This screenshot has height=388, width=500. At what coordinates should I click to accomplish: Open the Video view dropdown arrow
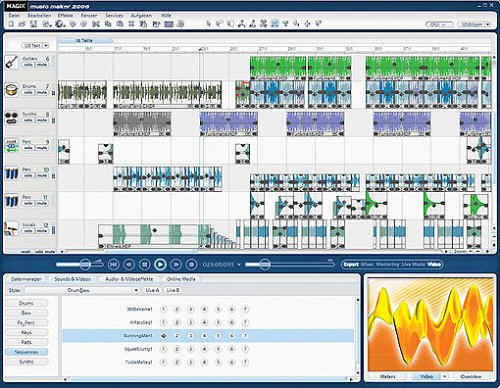[x=444, y=376]
